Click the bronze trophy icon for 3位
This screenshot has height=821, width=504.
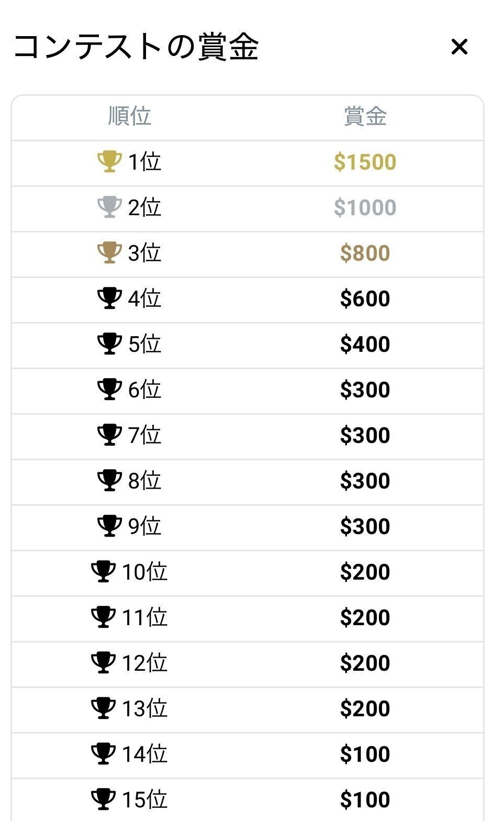click(109, 253)
